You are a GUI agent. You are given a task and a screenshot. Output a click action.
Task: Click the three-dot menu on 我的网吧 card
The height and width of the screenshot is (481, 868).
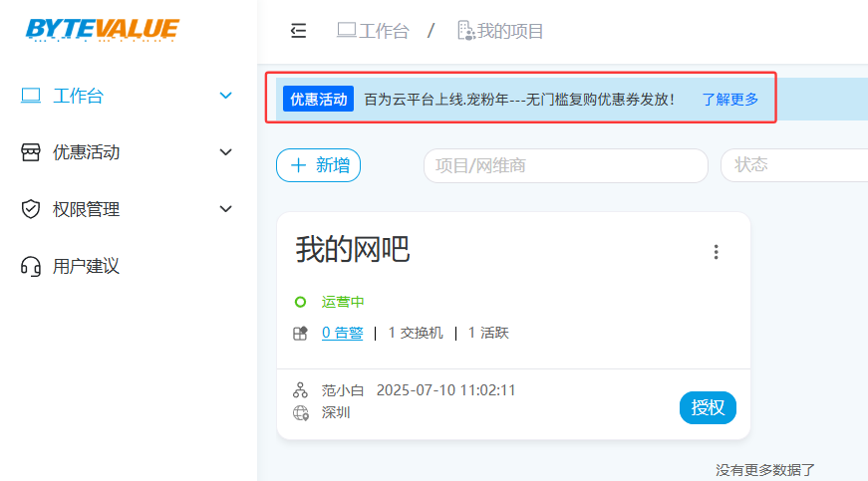pyautogui.click(x=716, y=252)
